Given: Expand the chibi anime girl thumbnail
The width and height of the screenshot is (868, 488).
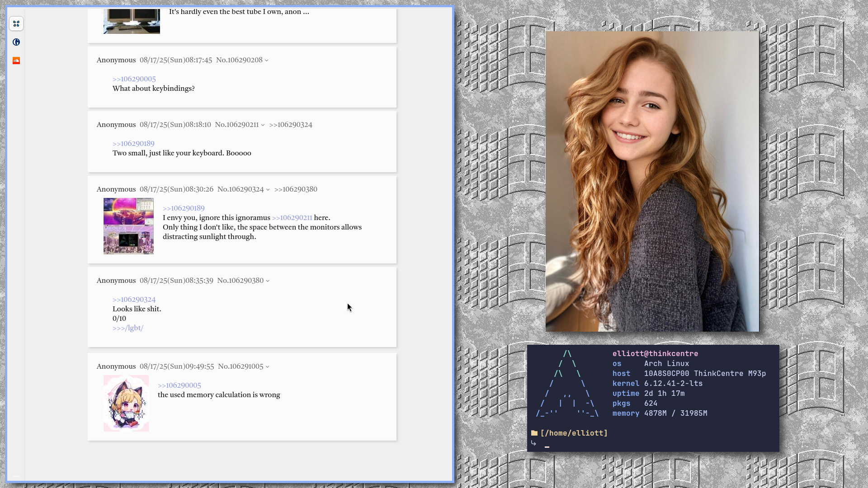Looking at the screenshot, I should tap(126, 403).
